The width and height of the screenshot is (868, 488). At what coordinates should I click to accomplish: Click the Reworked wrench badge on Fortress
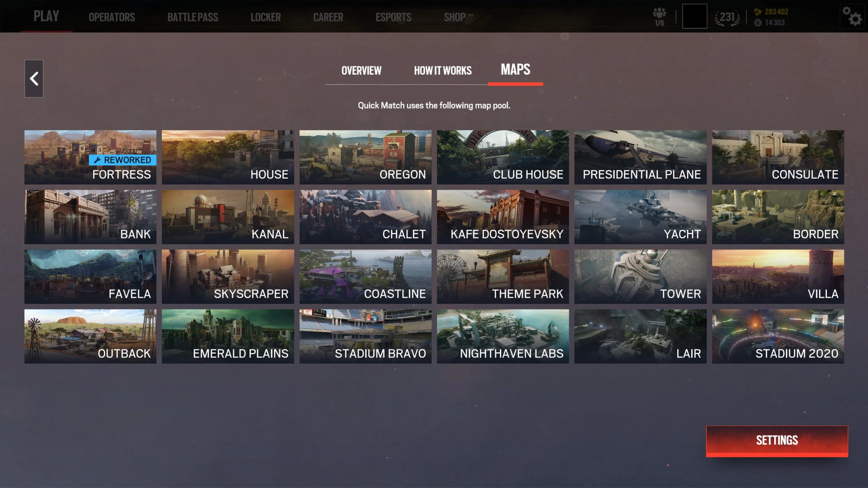pyautogui.click(x=123, y=160)
